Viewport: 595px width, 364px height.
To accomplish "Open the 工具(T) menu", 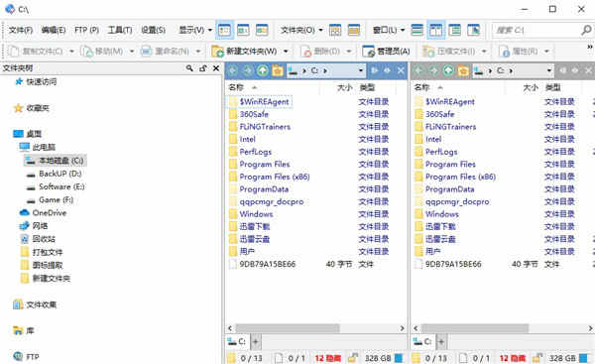I will (120, 30).
